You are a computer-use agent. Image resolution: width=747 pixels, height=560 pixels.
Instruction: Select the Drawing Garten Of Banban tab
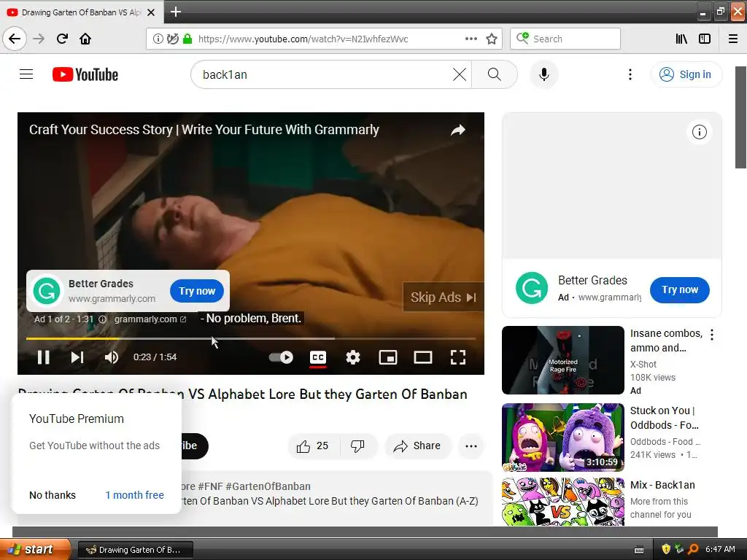81,12
